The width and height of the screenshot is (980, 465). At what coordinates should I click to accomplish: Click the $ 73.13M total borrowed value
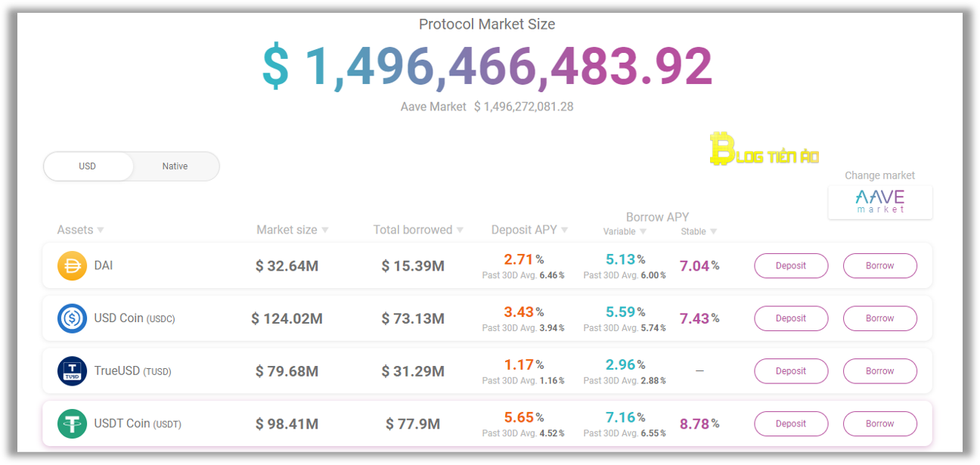point(413,319)
